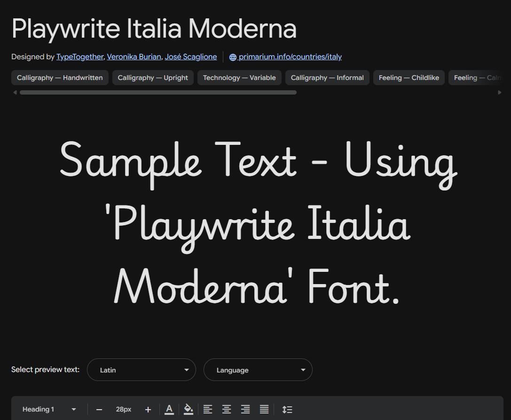The height and width of the screenshot is (420, 511).
Task: Open the Language dropdown
Action: pyautogui.click(x=258, y=370)
